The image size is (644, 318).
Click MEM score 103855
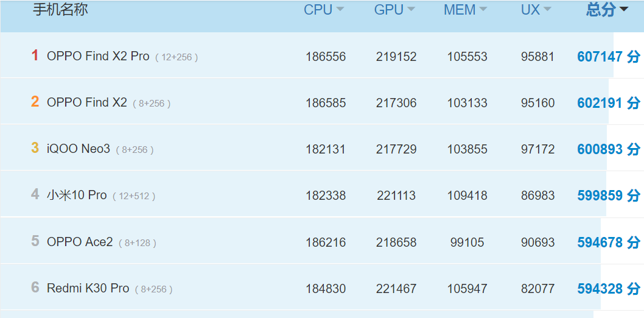pos(467,149)
